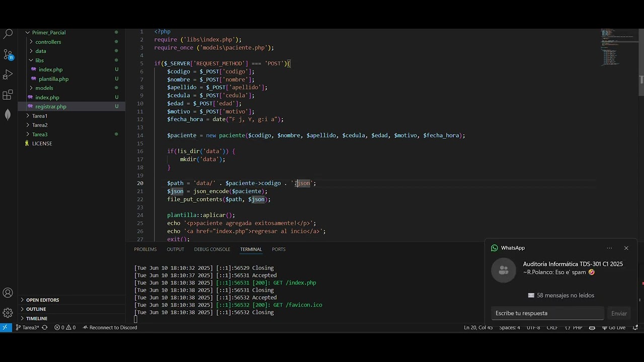644x362 pixels.
Task: Open notifications bell in status bar
Action: tap(634, 327)
